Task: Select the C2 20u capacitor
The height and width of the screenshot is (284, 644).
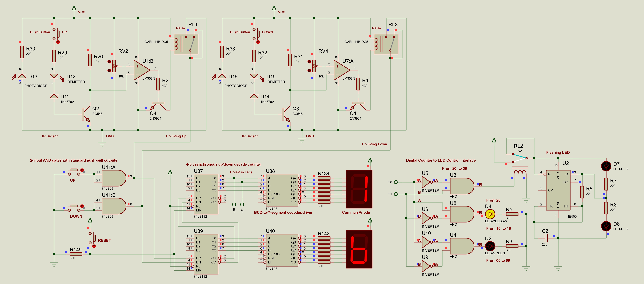Action: tap(546, 238)
